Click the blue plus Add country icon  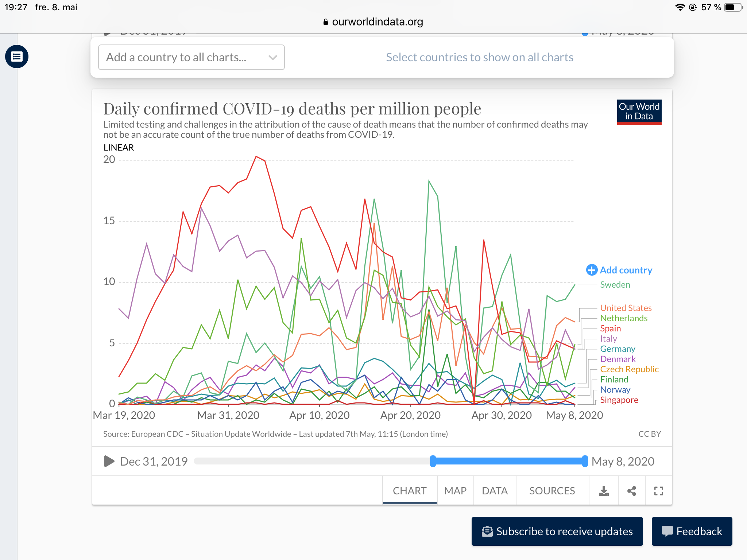pyautogui.click(x=592, y=270)
